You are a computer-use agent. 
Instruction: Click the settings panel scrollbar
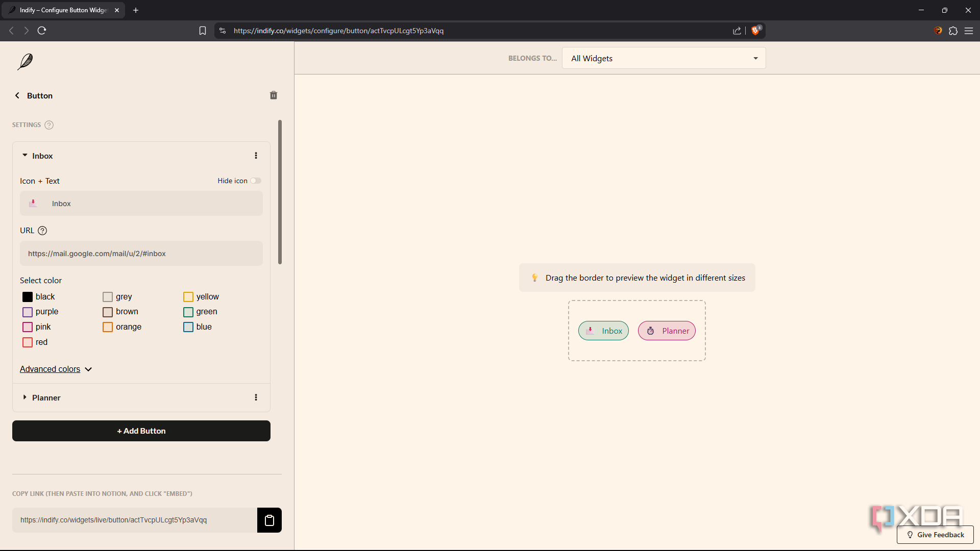(280, 192)
